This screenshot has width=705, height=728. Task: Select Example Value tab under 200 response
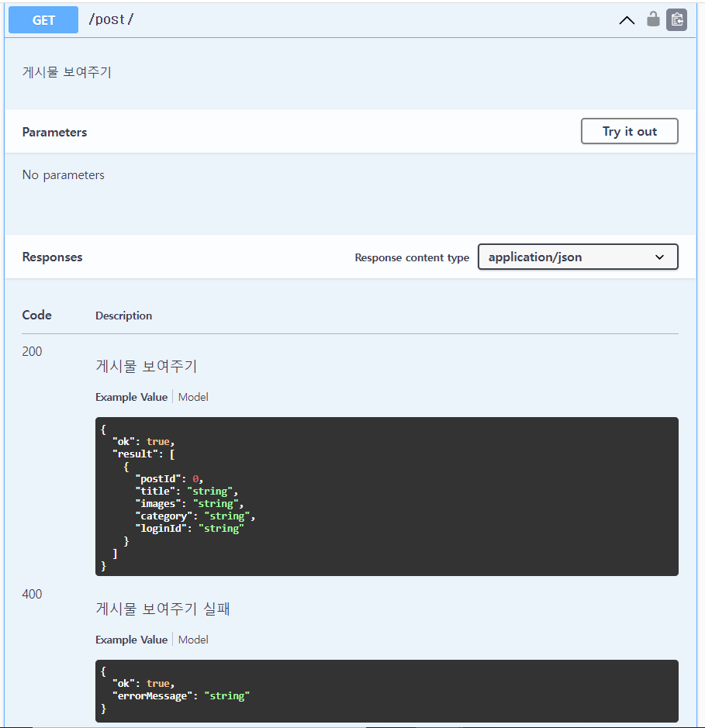(131, 397)
